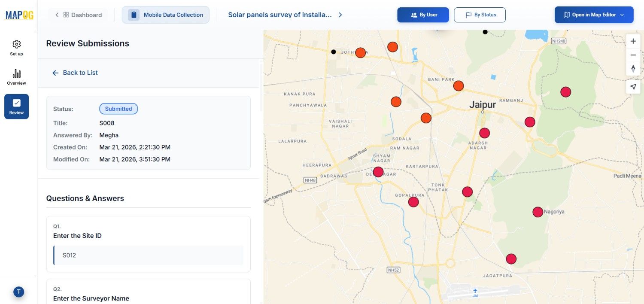
Task: Click the red marker near Nagoriya
Action: (x=538, y=212)
